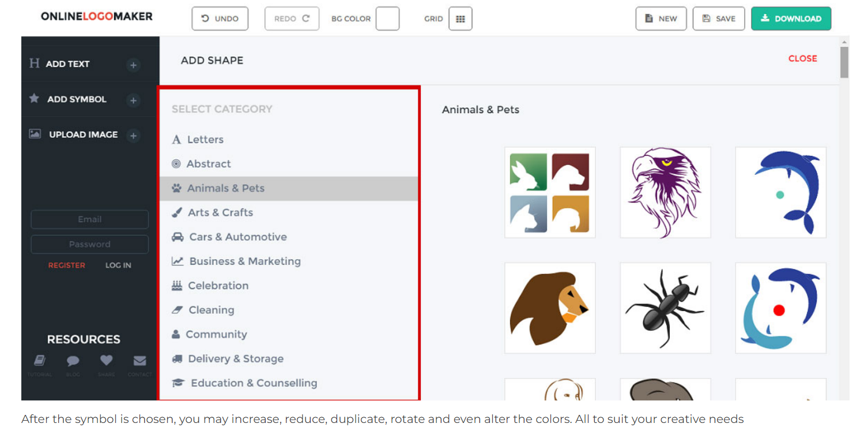Open the contact envelope icon
This screenshot has width=868, height=427.
tap(139, 361)
